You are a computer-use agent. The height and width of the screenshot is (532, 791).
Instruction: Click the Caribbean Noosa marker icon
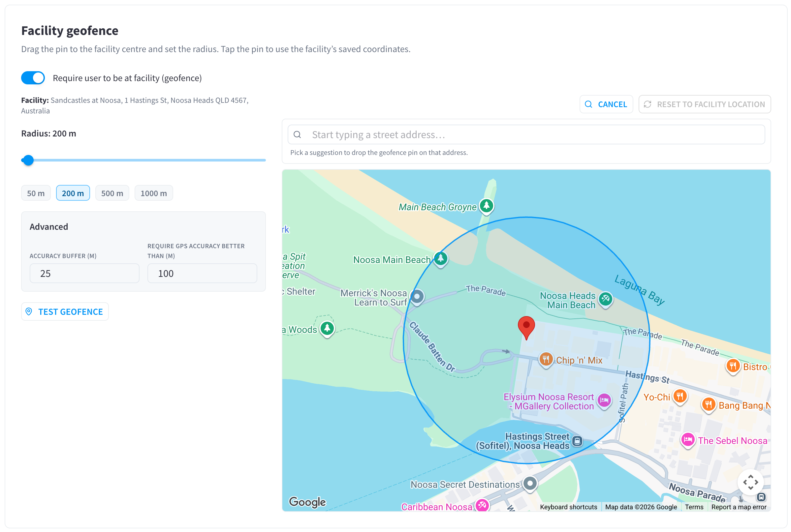point(482,506)
